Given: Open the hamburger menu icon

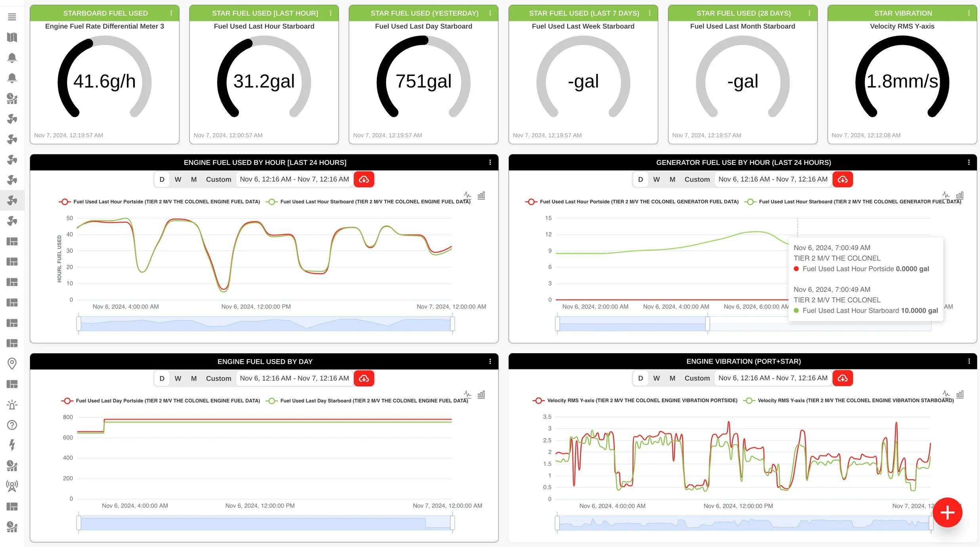Looking at the screenshot, I should 12,17.
